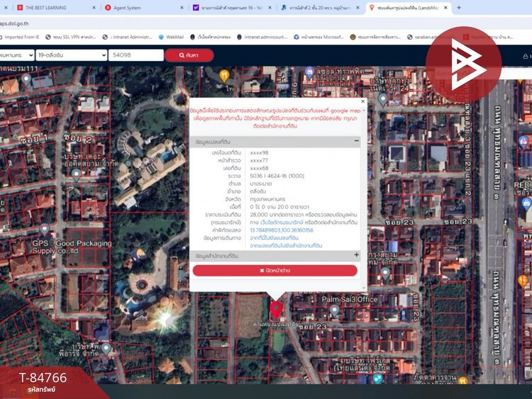
Task: Click the red ค้นหา search button
Action: click(x=189, y=55)
